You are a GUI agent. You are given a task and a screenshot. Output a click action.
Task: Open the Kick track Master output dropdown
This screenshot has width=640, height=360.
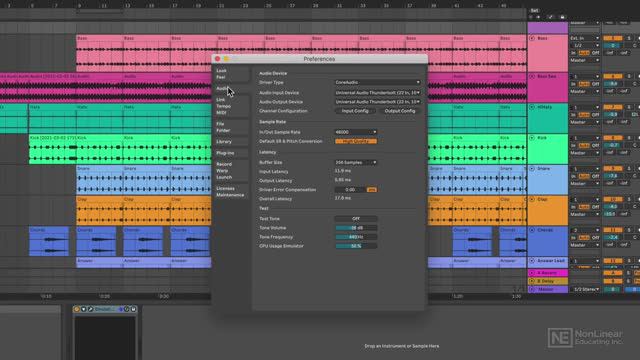click(585, 153)
